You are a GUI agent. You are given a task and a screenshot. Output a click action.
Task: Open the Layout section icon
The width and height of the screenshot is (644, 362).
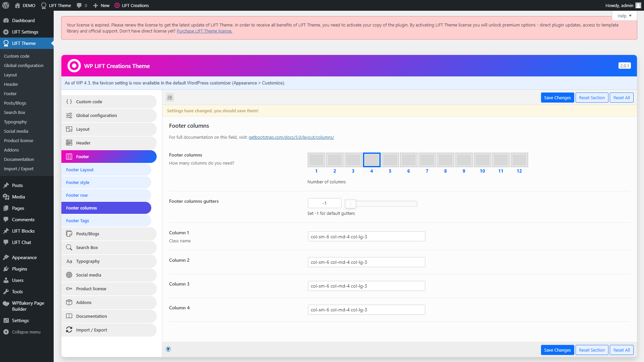tap(69, 129)
